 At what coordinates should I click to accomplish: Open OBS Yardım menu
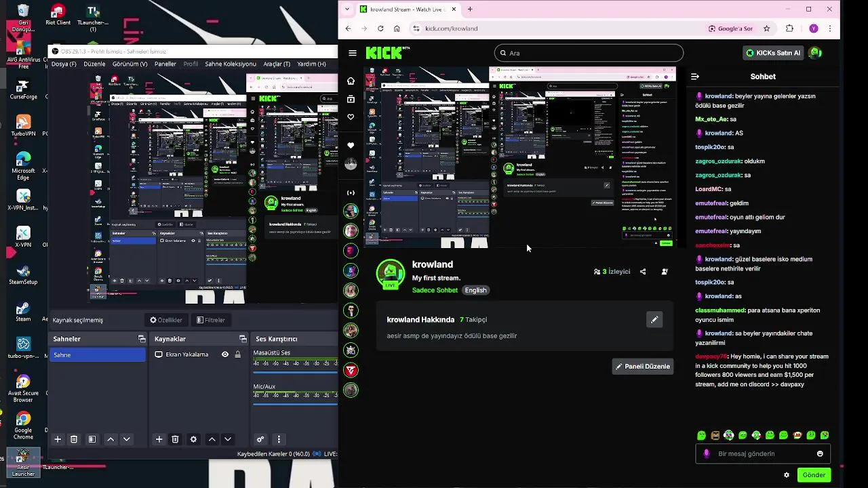pos(312,64)
